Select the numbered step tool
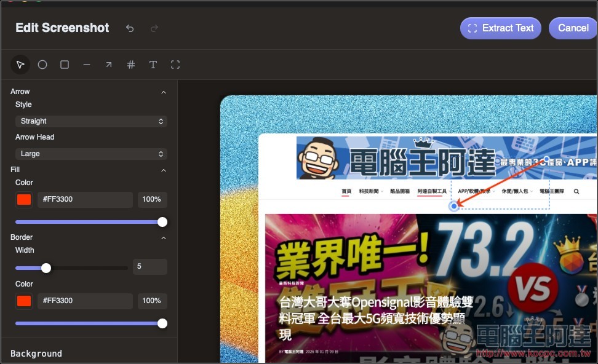 pyautogui.click(x=130, y=65)
